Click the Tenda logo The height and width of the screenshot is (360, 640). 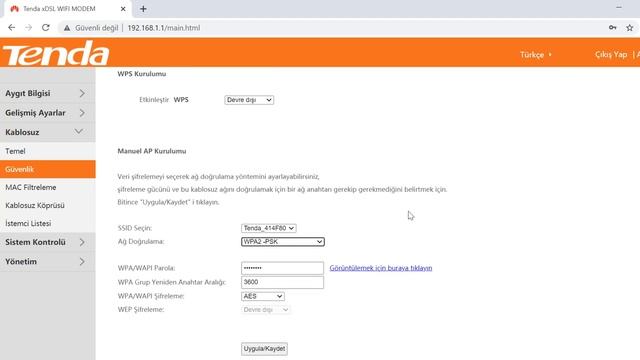pos(56,53)
